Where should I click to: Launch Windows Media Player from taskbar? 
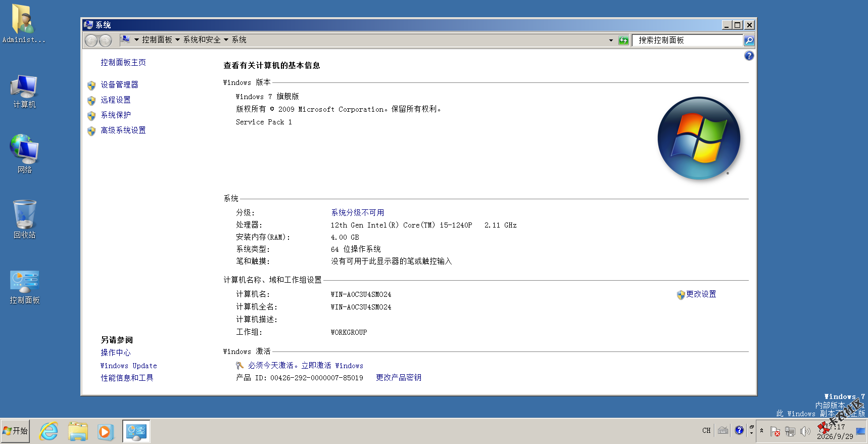(106, 431)
